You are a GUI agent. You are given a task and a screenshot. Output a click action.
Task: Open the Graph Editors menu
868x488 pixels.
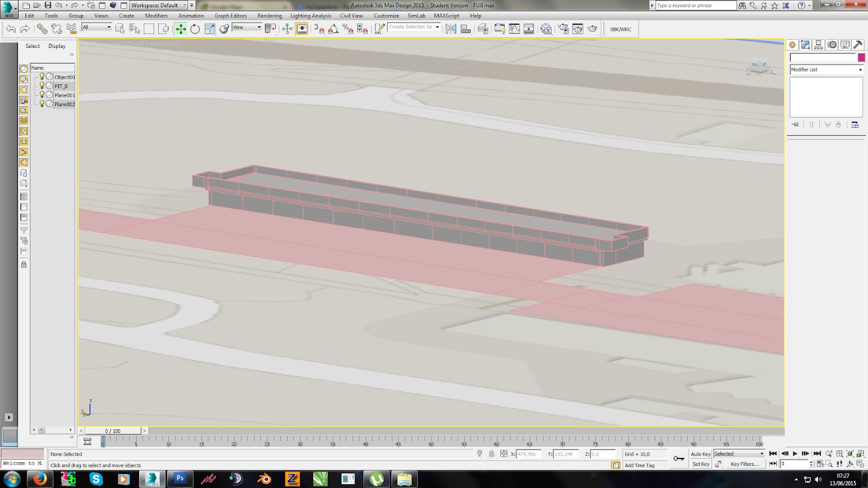pos(230,16)
